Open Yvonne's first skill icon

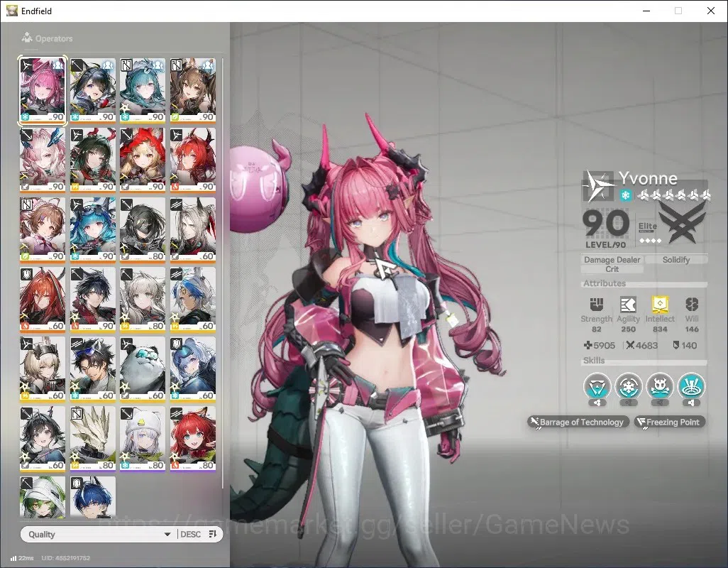pyautogui.click(x=597, y=386)
